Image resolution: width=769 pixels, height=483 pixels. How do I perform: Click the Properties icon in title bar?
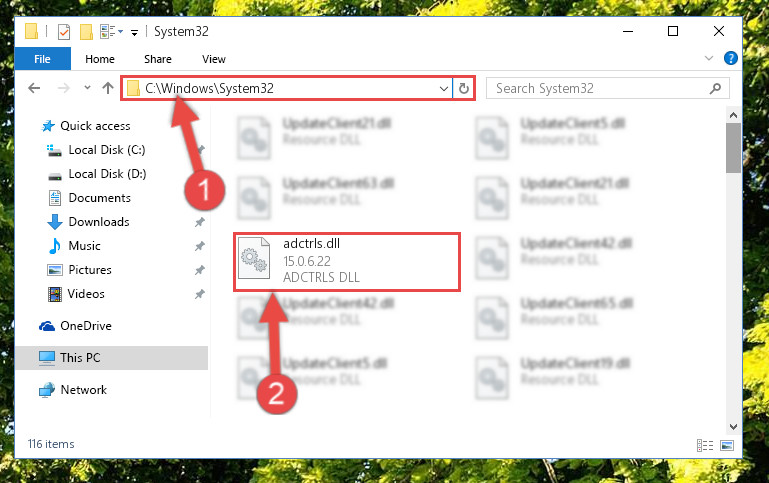(64, 32)
